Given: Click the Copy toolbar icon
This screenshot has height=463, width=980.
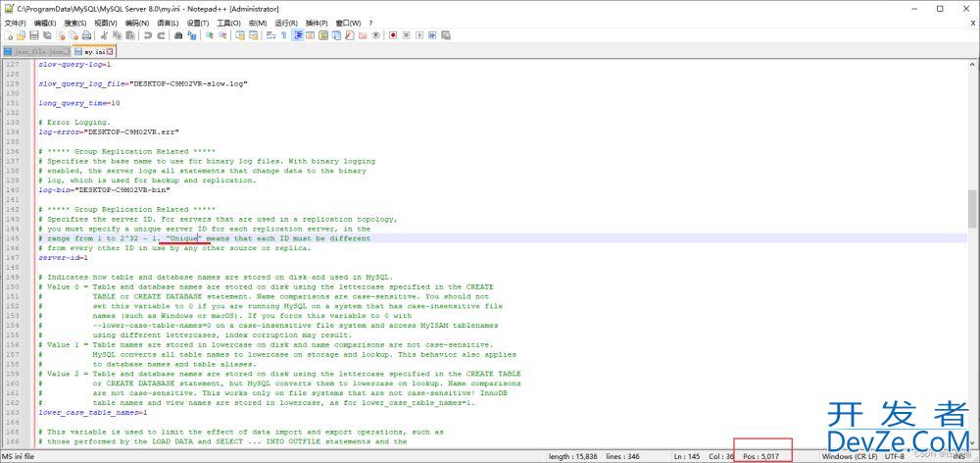Looking at the screenshot, I should tap(117, 35).
